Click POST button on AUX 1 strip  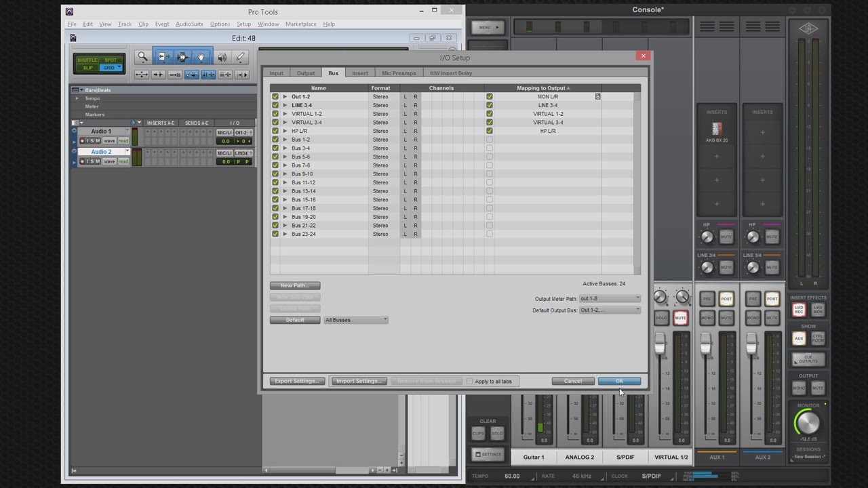tap(726, 299)
